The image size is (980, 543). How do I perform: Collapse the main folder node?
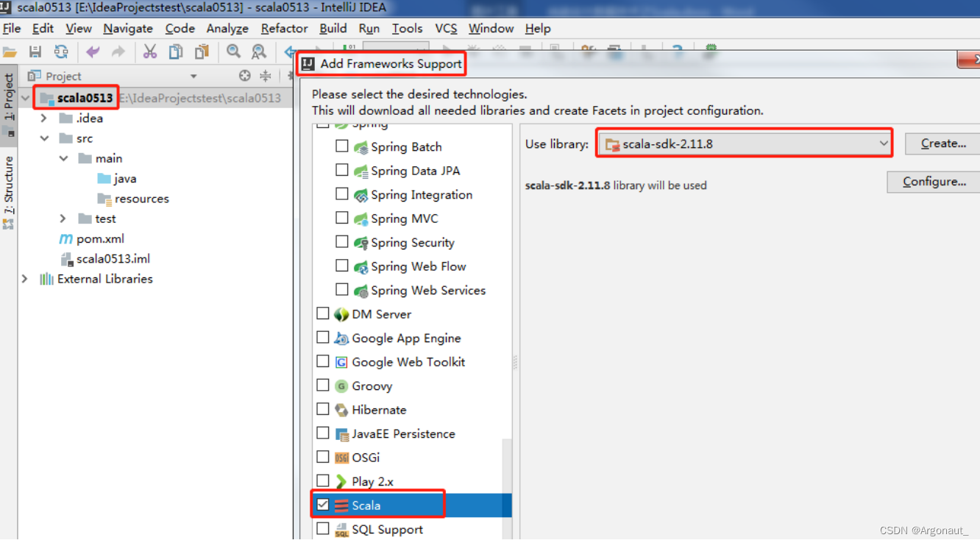[63, 158]
